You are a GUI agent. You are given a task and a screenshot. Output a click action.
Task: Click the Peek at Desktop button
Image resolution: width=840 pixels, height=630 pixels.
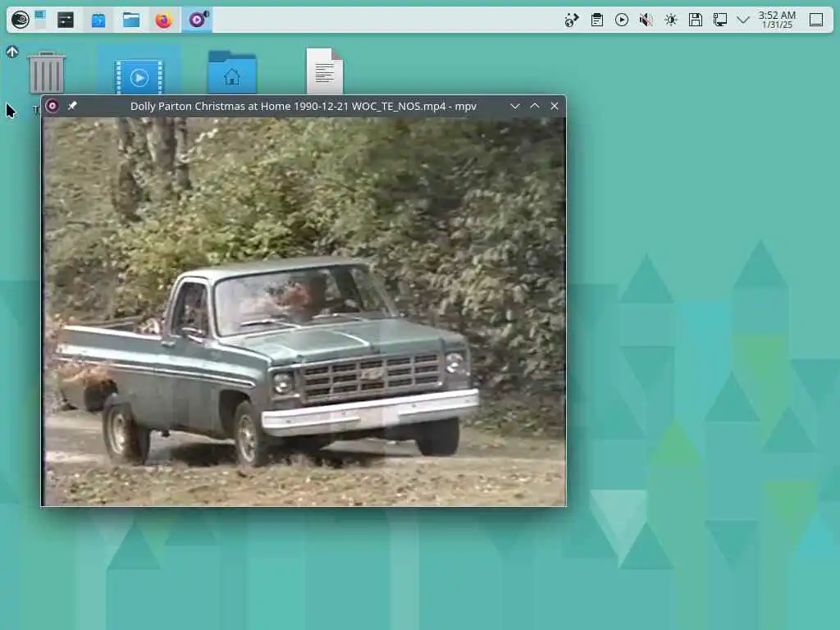tap(816, 20)
